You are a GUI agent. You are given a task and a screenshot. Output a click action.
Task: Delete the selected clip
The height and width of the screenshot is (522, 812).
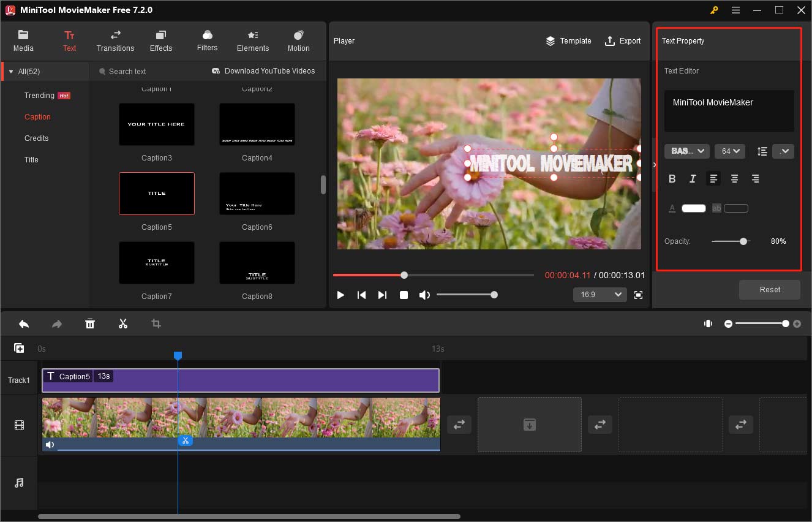click(90, 323)
